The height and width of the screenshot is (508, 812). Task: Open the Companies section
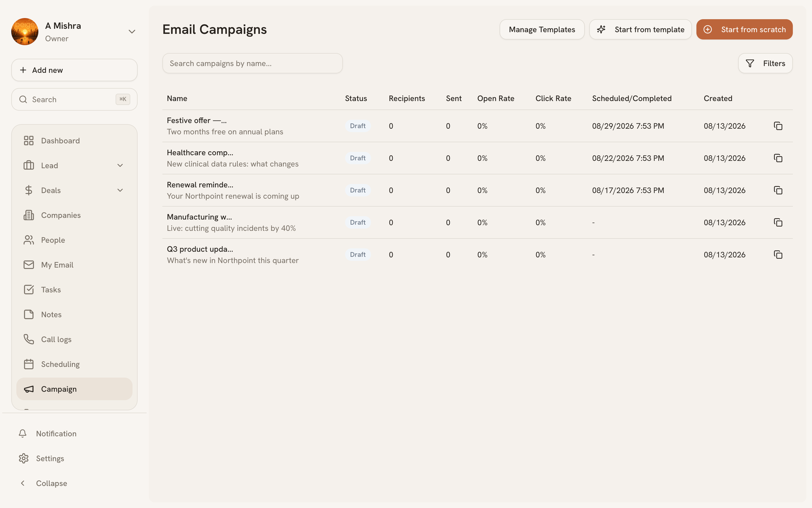pos(74,215)
